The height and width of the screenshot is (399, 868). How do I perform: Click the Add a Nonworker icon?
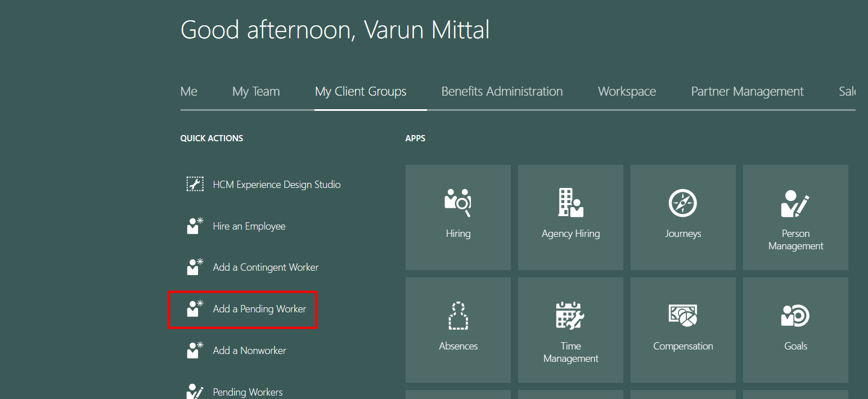195,350
